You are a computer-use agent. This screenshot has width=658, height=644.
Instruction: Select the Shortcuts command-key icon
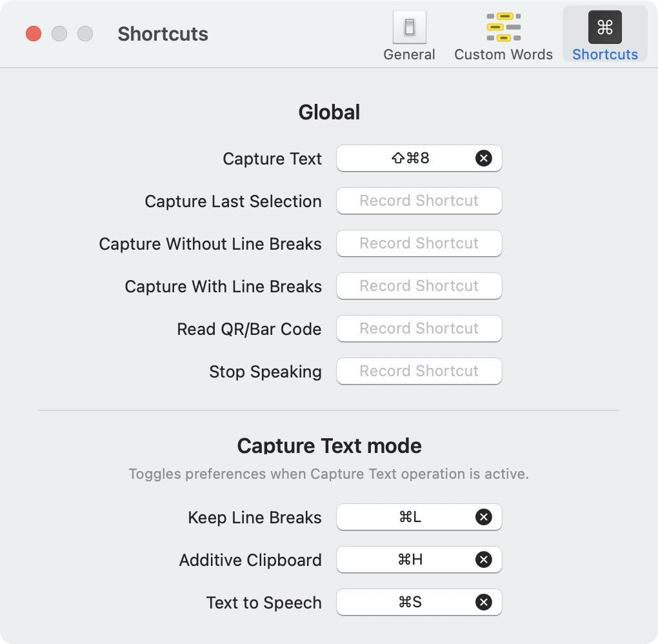(x=604, y=27)
